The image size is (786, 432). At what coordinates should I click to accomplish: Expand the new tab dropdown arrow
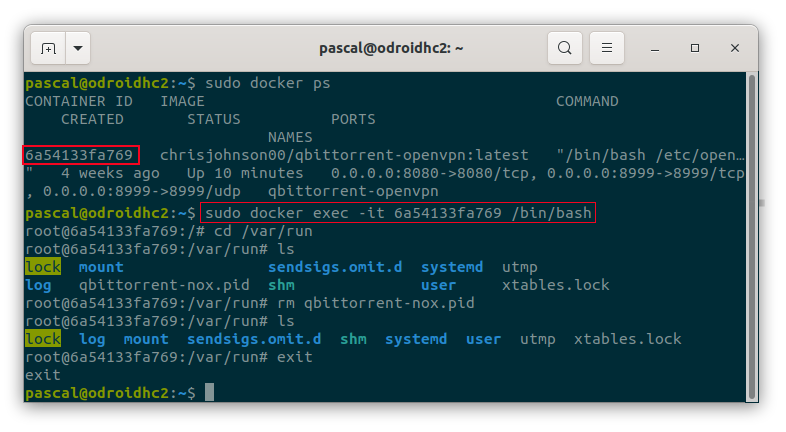[78, 48]
